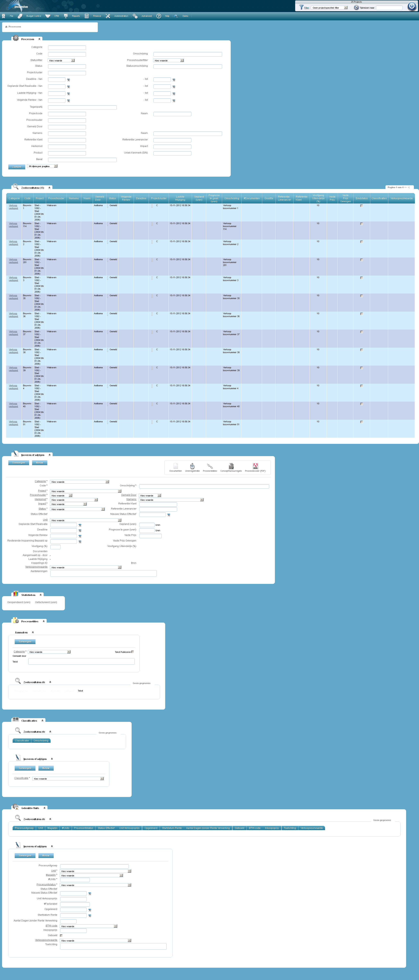419x980 pixels.
Task: Open the Classificatie dropdown
Action: 68,779
